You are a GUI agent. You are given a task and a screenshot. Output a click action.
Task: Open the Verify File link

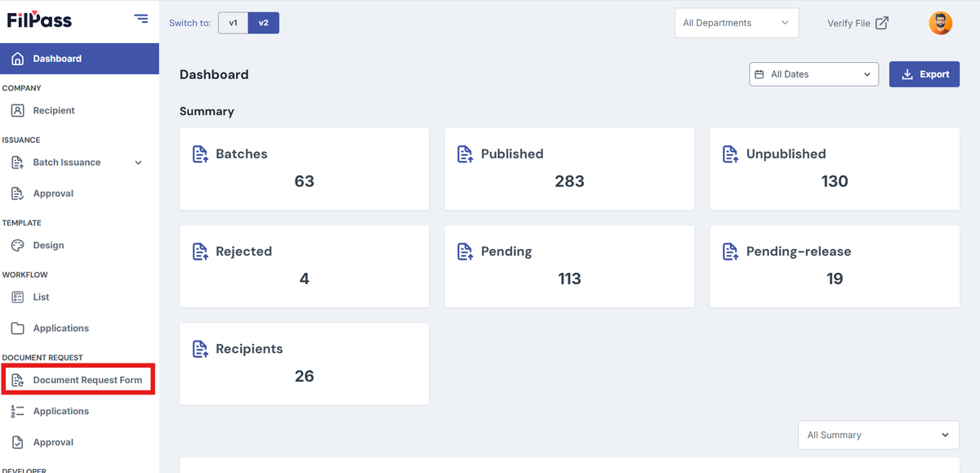[x=857, y=23]
